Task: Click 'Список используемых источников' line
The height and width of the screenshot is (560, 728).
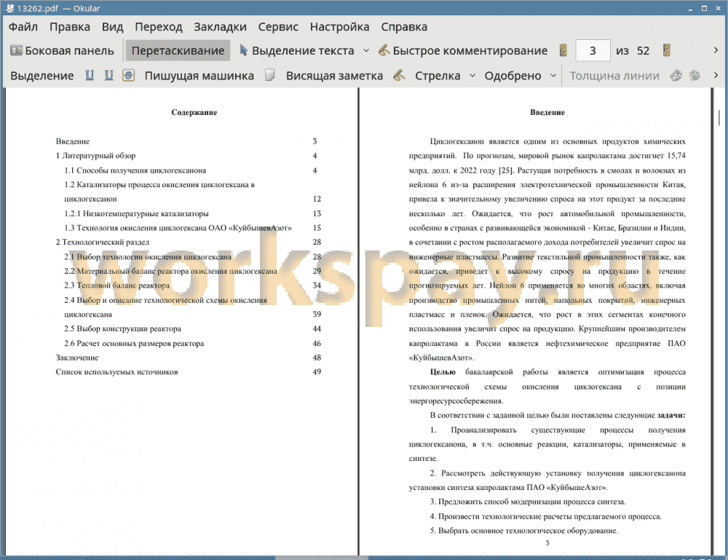Action: (x=116, y=372)
